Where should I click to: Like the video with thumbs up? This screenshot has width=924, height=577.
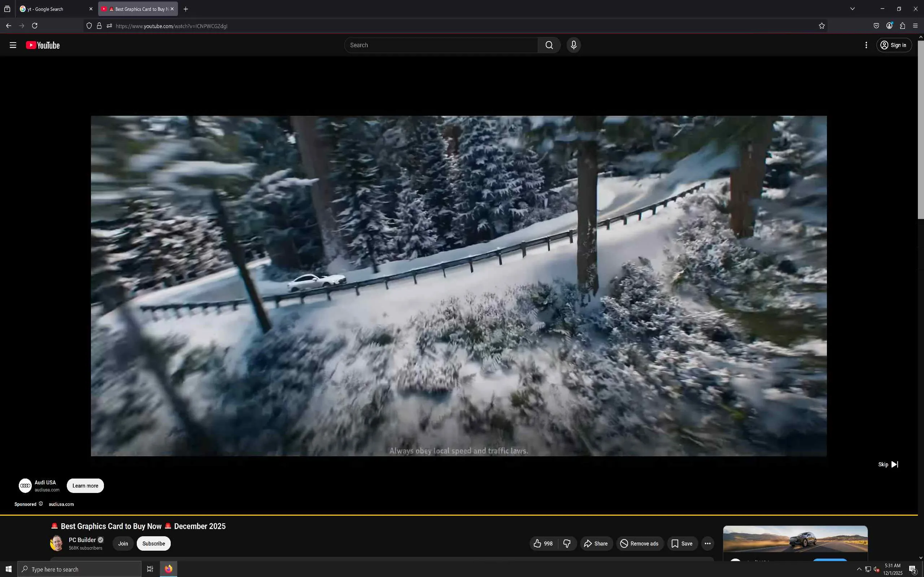pyautogui.click(x=543, y=543)
